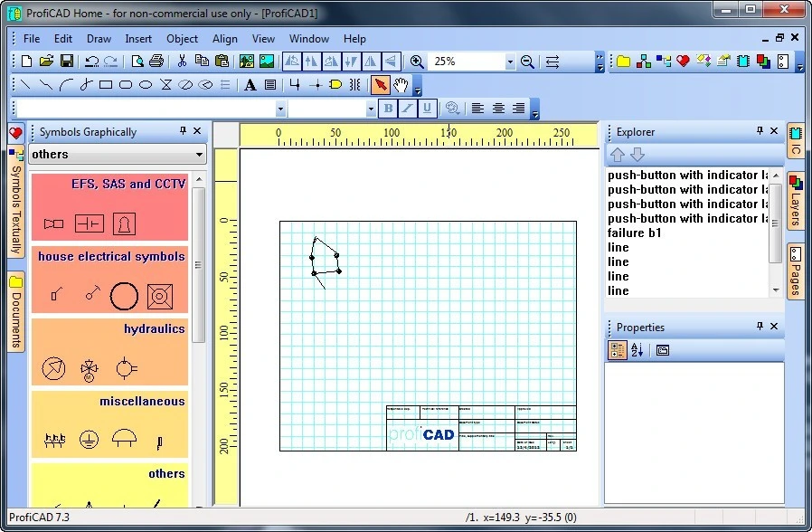Open the Draw menu
The width and height of the screenshot is (812, 532).
(99, 39)
